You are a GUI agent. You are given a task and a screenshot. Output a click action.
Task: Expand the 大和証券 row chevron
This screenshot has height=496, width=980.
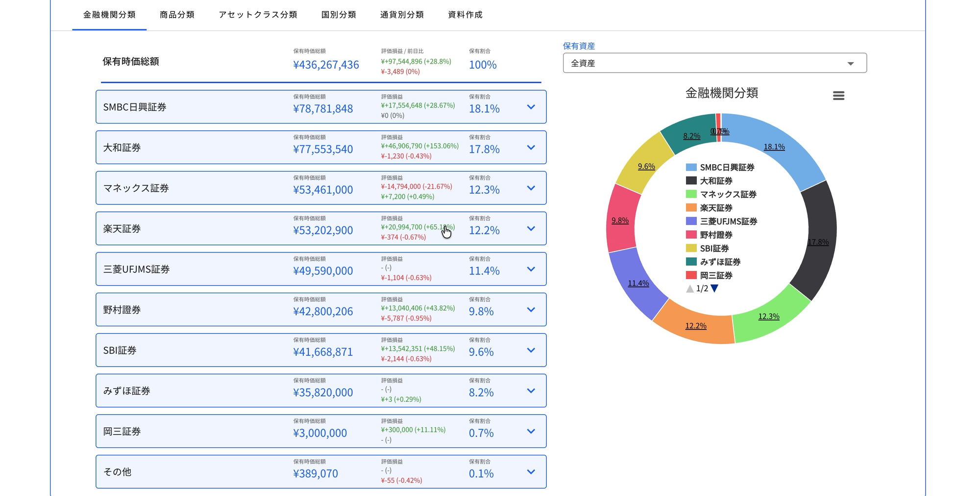click(x=531, y=148)
